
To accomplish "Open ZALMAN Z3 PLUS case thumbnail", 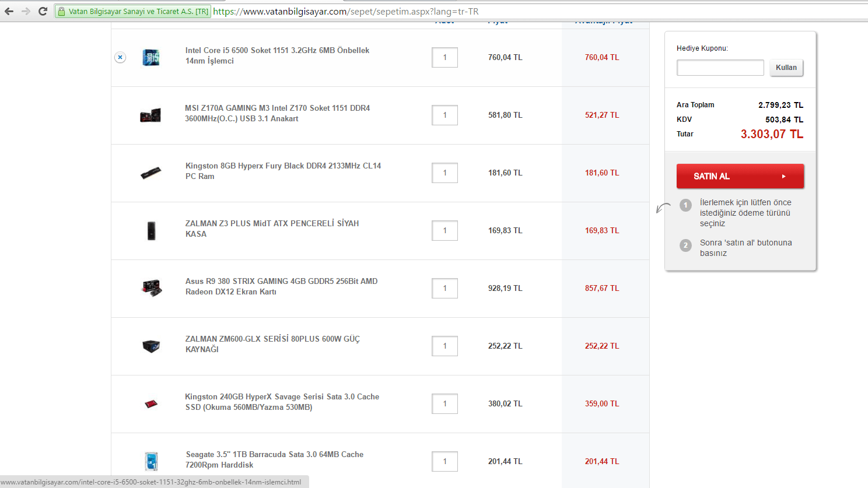I will (x=151, y=230).
